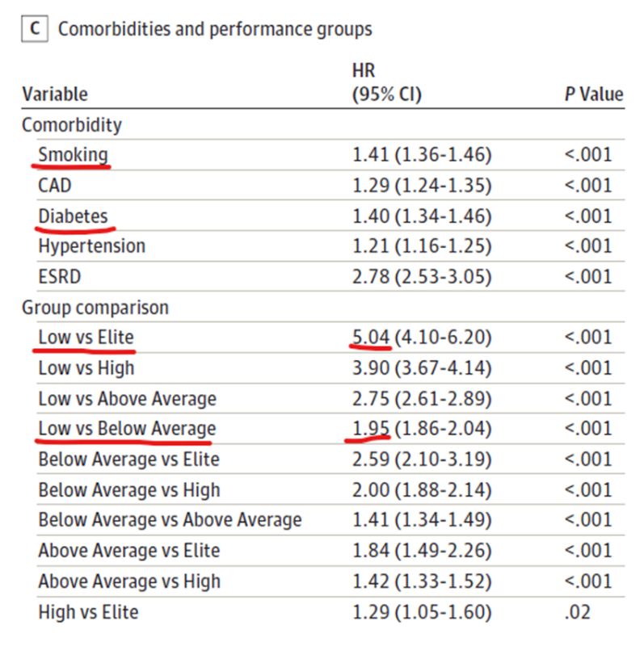Viewport: 644px width, 646px height.
Task: Select the 'Comorbidity' section heading
Action: coord(72,125)
